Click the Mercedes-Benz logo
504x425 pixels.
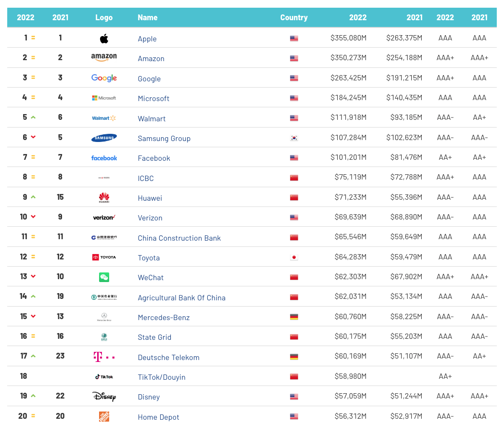coord(104,317)
